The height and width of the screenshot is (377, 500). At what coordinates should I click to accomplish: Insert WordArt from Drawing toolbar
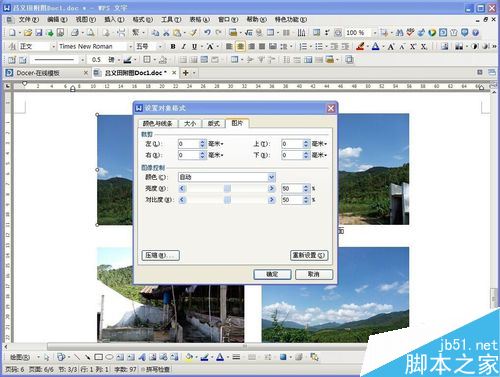tap(142, 357)
